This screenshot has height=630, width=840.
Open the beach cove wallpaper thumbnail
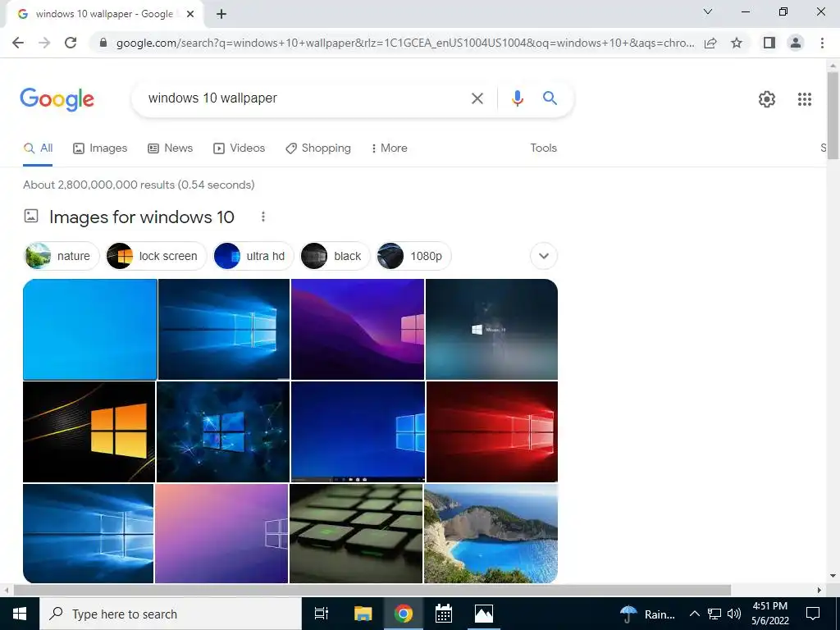click(491, 533)
